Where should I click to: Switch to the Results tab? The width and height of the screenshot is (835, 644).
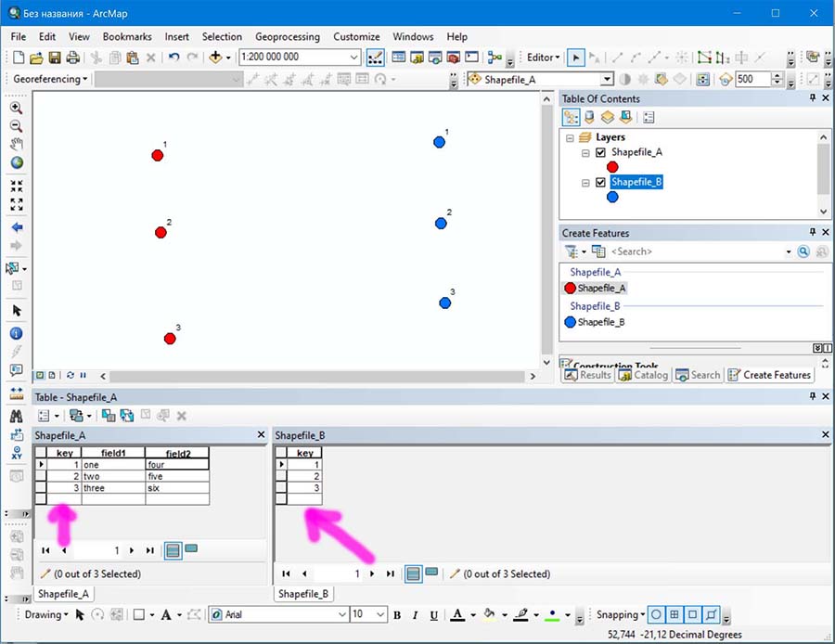tap(588, 375)
